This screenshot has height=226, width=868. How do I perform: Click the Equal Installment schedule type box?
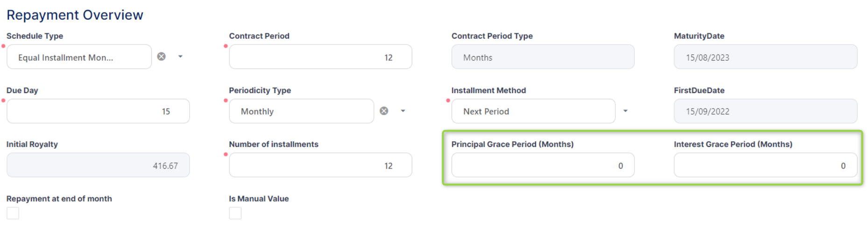79,57
